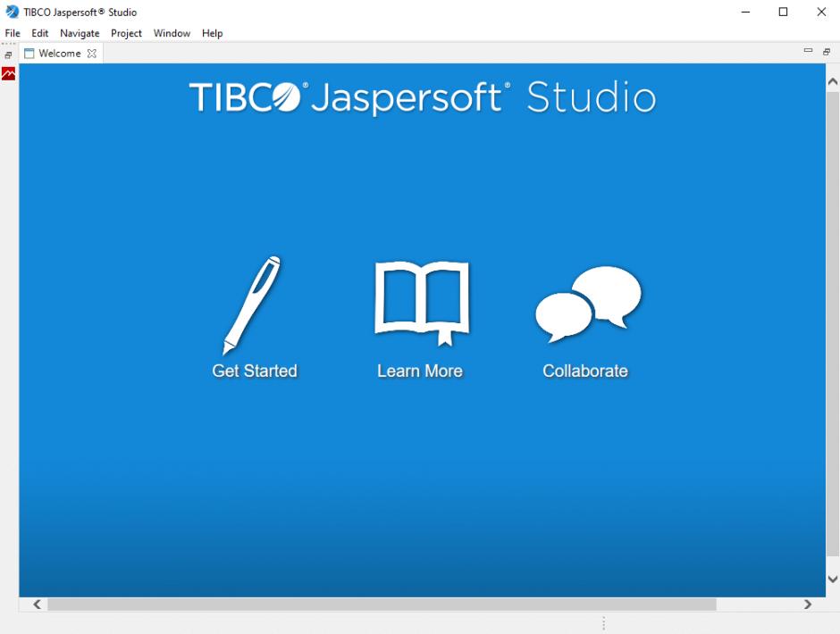This screenshot has width=840, height=634.
Task: Click the Collaborate link text
Action: 585,371
